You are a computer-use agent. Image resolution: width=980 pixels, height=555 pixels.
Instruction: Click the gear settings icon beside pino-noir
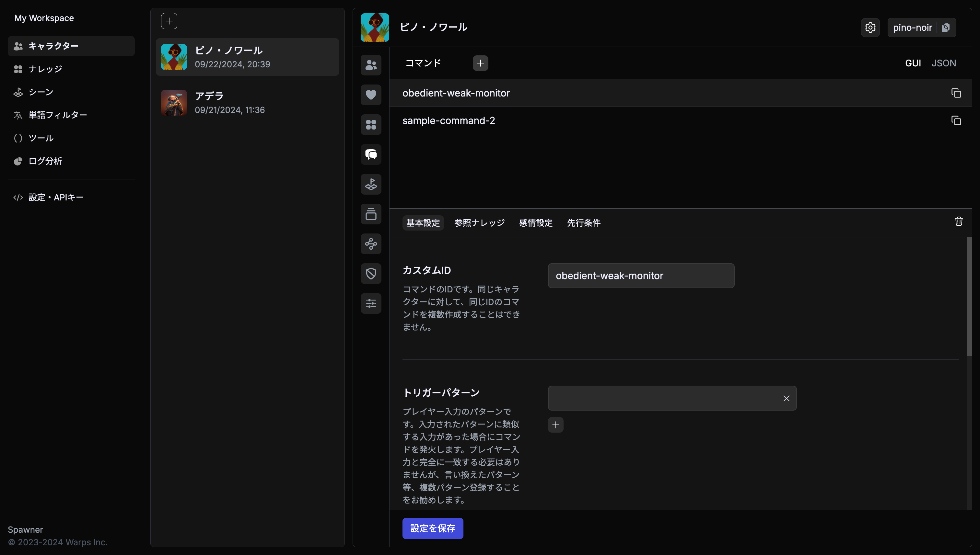click(870, 28)
